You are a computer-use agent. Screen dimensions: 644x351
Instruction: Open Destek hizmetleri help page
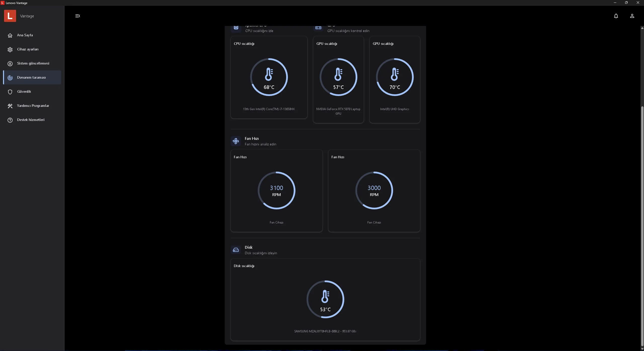point(31,120)
